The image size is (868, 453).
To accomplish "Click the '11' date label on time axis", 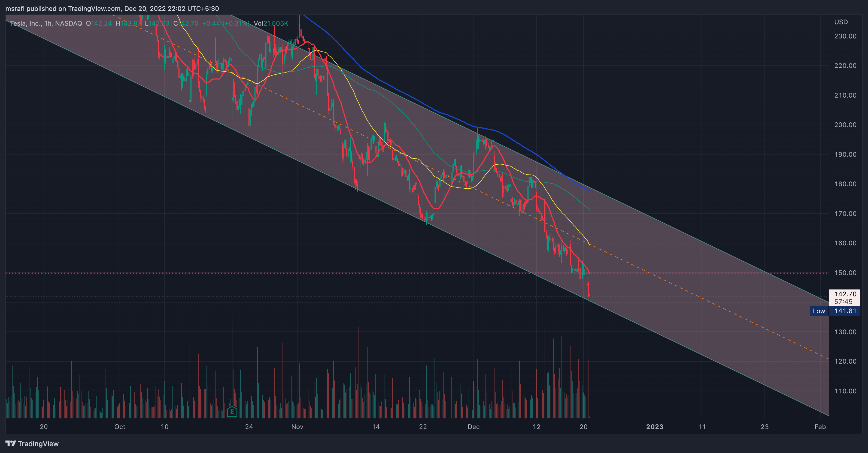I will coord(702,427).
